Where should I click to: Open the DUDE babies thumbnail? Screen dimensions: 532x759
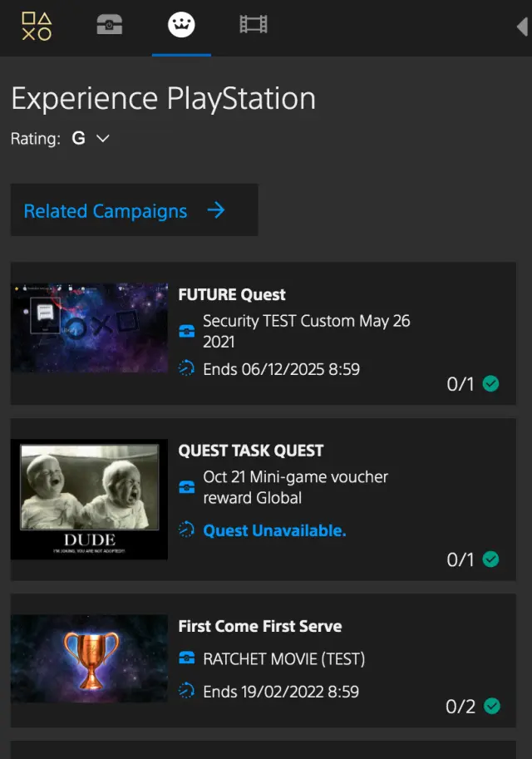click(90, 499)
